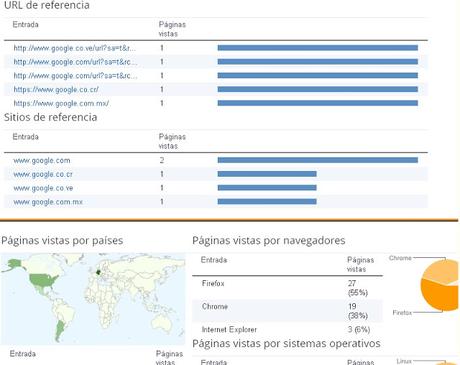The image size is (460, 365).
Task: Open the www.google.co.cr referring site link
Action: tap(43, 174)
